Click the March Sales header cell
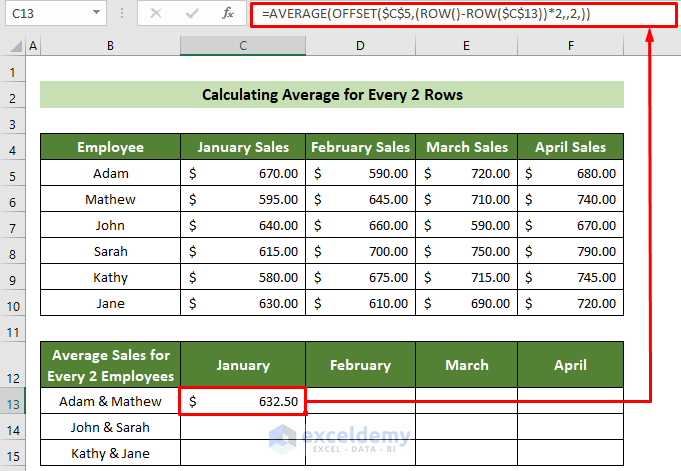The image size is (681, 471). pyautogui.click(x=466, y=147)
